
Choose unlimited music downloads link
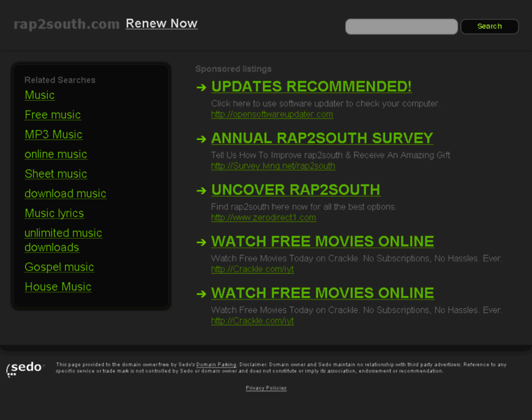pyautogui.click(x=63, y=240)
